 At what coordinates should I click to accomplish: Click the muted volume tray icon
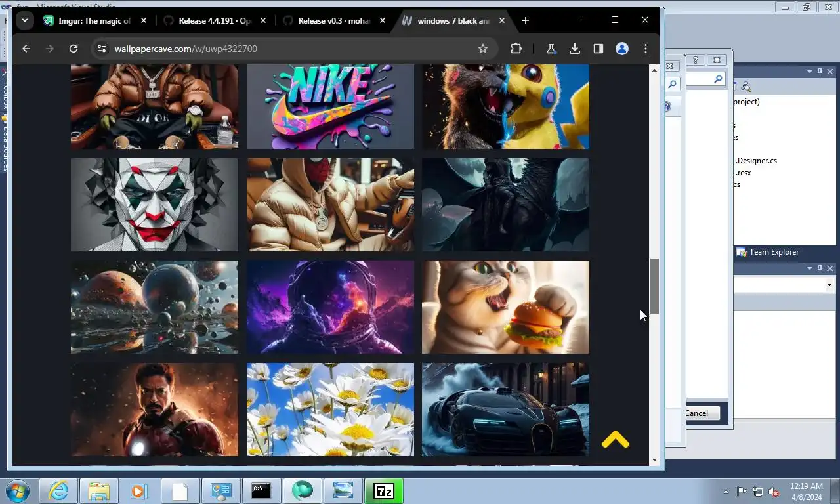point(774,492)
